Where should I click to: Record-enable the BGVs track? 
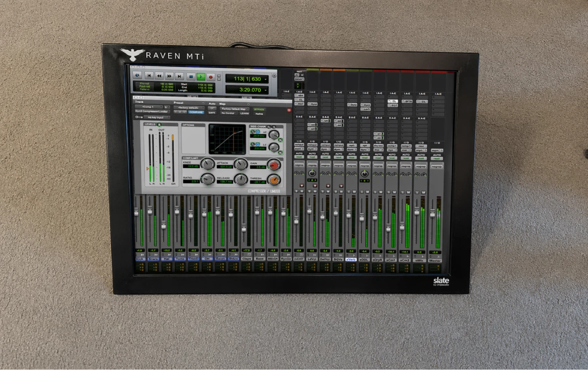341,185
